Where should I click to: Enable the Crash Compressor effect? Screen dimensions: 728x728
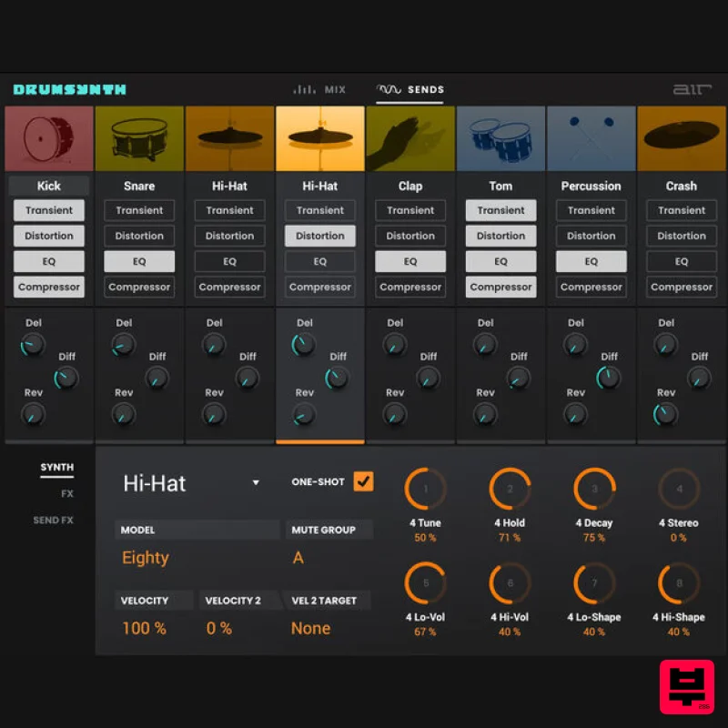[x=681, y=287]
